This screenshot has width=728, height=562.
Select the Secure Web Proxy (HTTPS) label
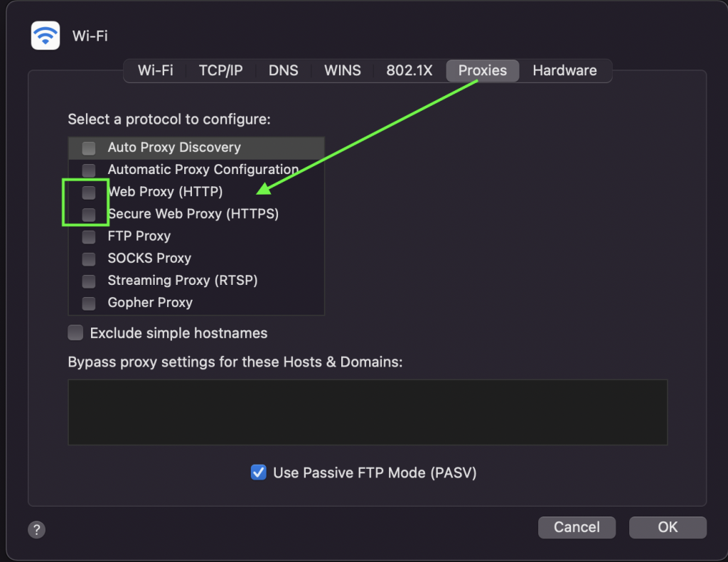(193, 214)
